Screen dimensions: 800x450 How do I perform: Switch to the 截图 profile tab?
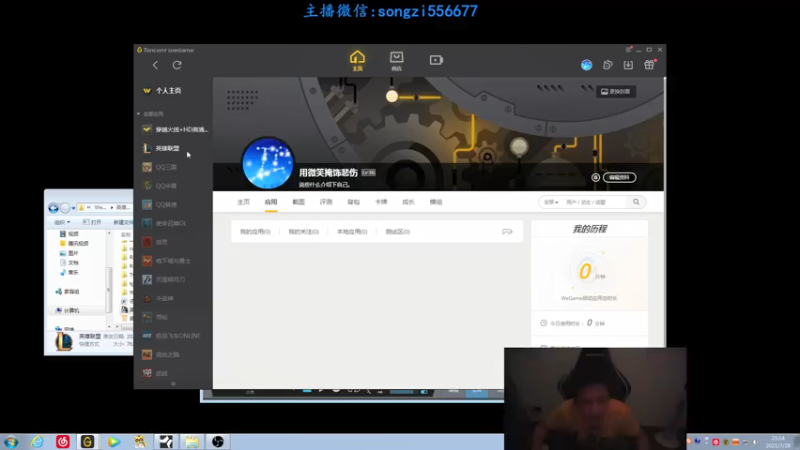point(298,202)
